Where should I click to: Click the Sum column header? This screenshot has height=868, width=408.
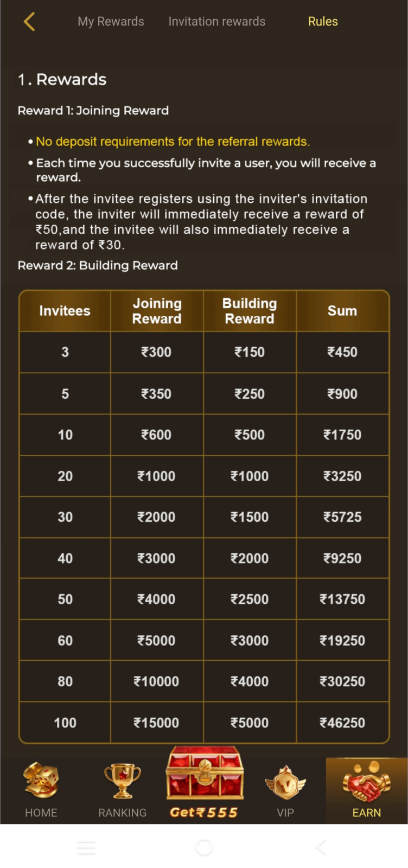pyautogui.click(x=342, y=311)
